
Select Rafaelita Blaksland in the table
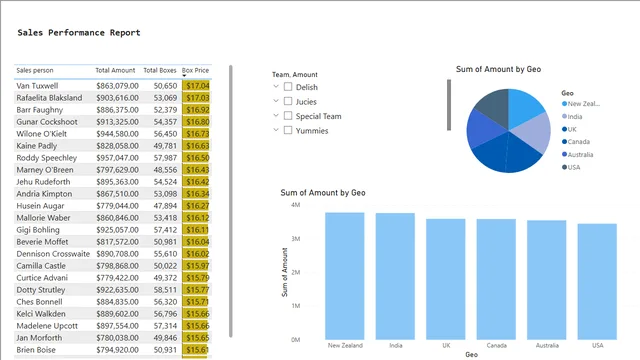pos(49,98)
